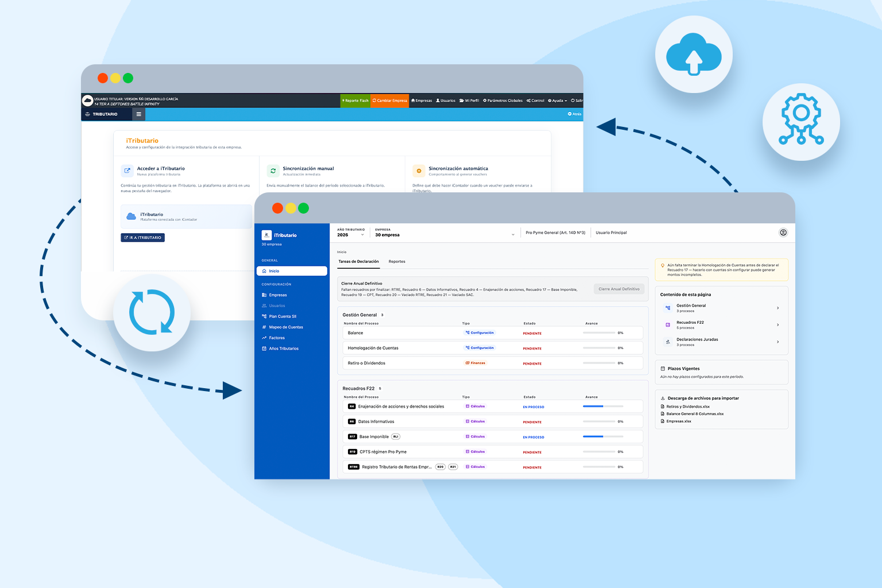This screenshot has width=882, height=588.
Task: Click the R21 badge on Registro Tributario row
Action: pos(453,467)
